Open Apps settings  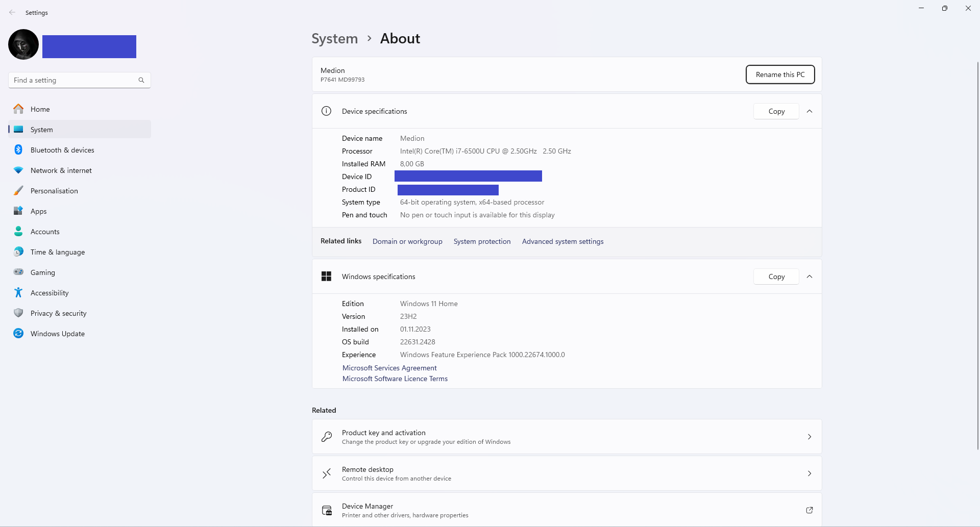[80, 211]
